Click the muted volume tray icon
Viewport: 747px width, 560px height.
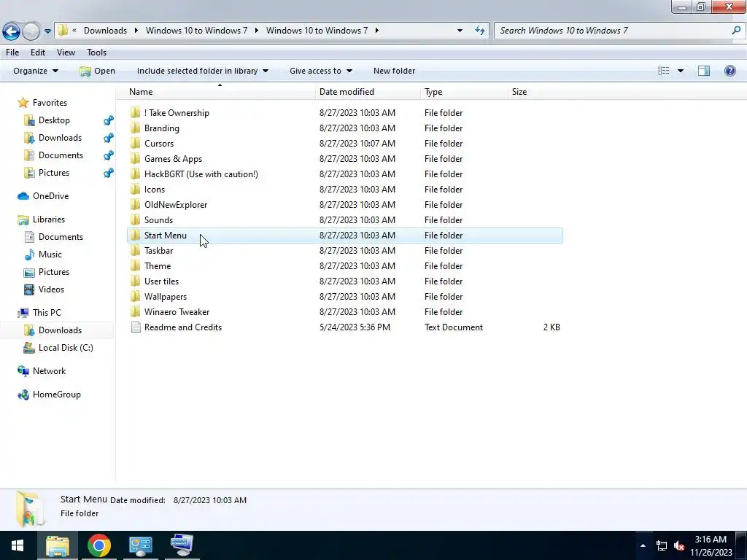pos(679,545)
